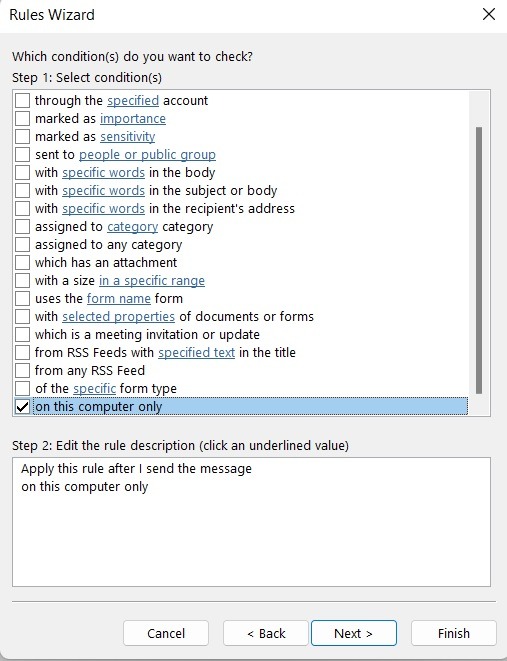This screenshot has height=661, width=507.
Task: Open the 'specified' account link
Action: 133,101
